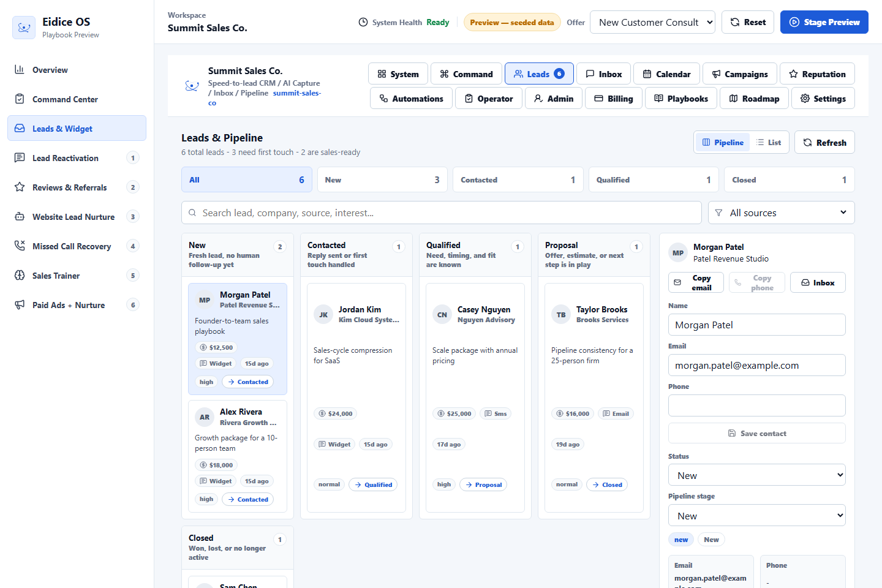Image resolution: width=882 pixels, height=588 pixels.
Task: Click the AR avatar on Alex Rivera card
Action: pyautogui.click(x=205, y=417)
